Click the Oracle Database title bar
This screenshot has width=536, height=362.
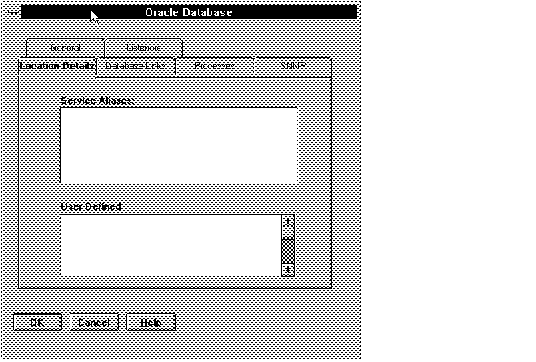pos(189,12)
